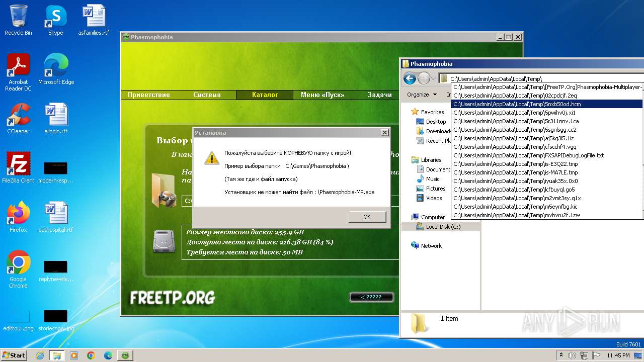
Task: Open the replynewsle desktop file icon
Action: coord(55,271)
